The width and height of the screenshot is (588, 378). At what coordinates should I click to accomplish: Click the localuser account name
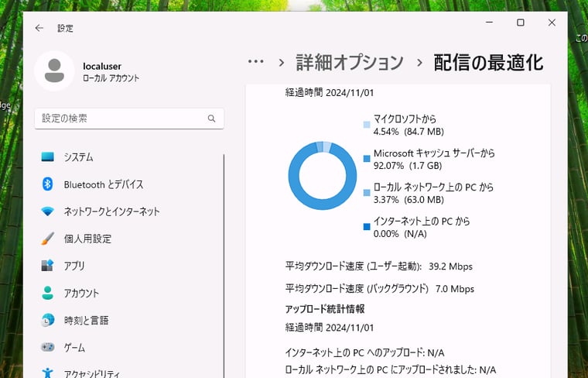[x=102, y=66]
